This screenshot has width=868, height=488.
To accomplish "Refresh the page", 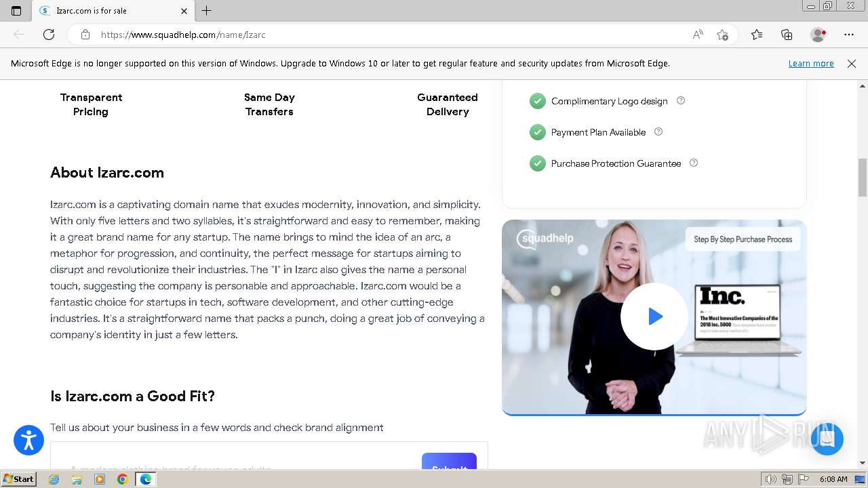I will tap(49, 35).
